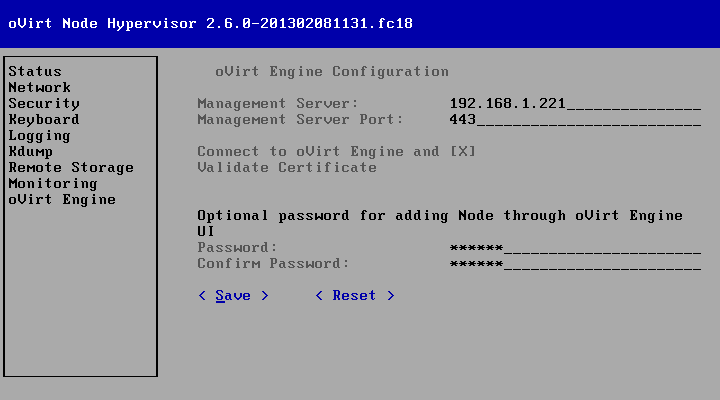Open the Network menu page
The image size is (720, 400).
[39, 87]
